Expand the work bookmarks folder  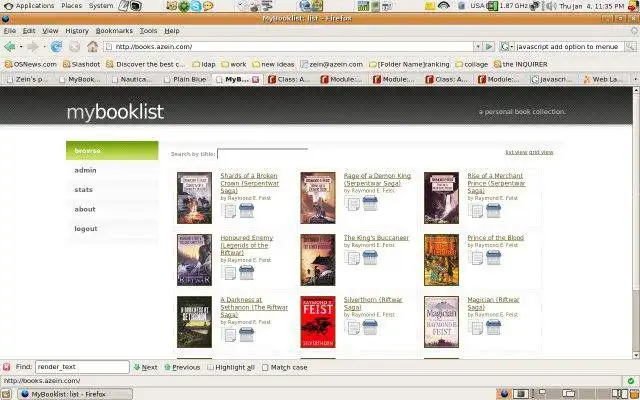coord(234,64)
